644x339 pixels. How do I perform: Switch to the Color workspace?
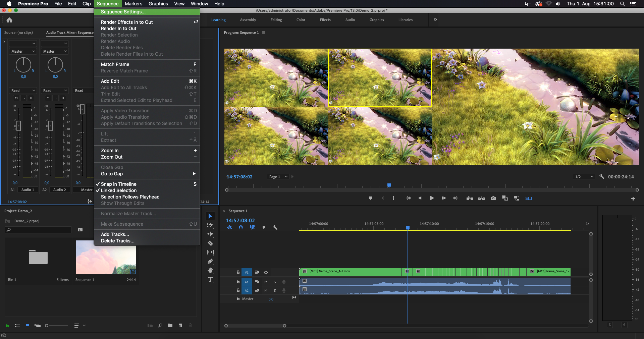(x=301, y=20)
